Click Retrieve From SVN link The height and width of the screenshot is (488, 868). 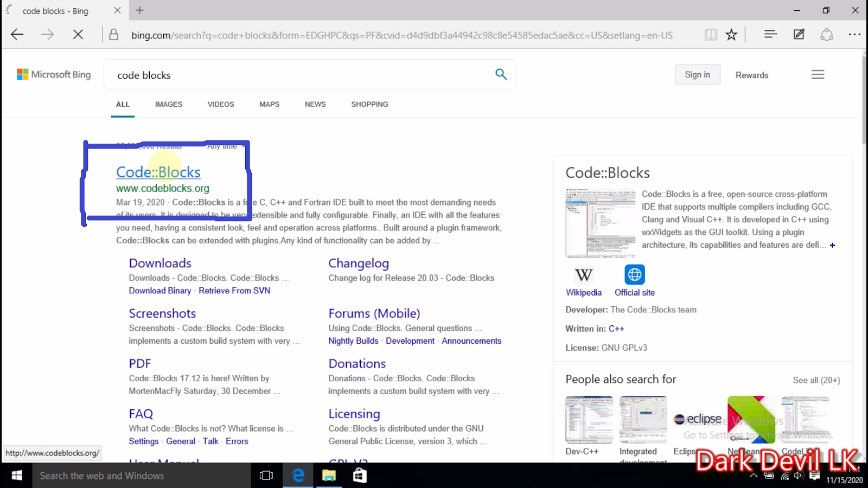point(234,291)
